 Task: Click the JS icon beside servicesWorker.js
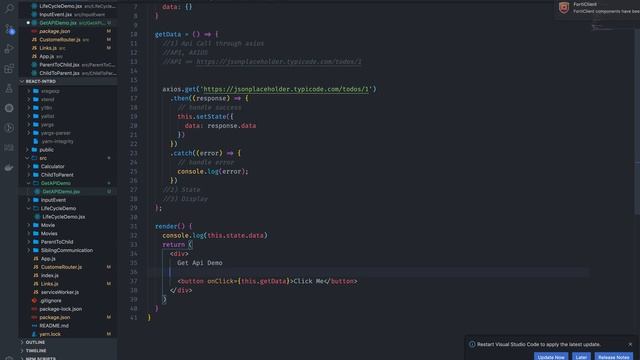point(36,292)
